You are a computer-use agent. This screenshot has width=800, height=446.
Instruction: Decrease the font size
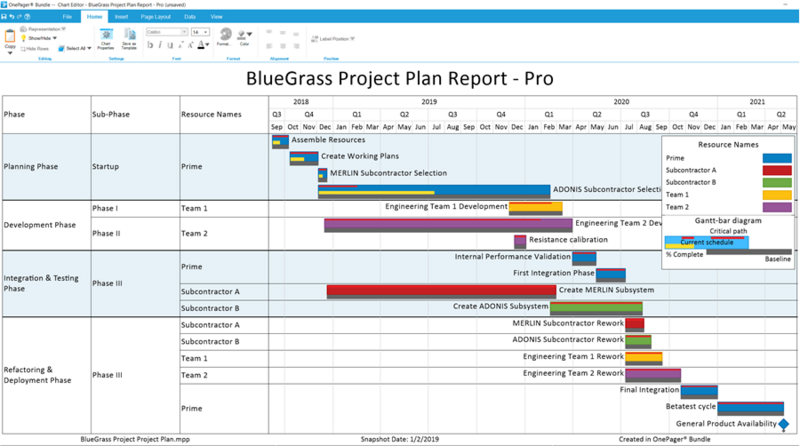(x=180, y=45)
